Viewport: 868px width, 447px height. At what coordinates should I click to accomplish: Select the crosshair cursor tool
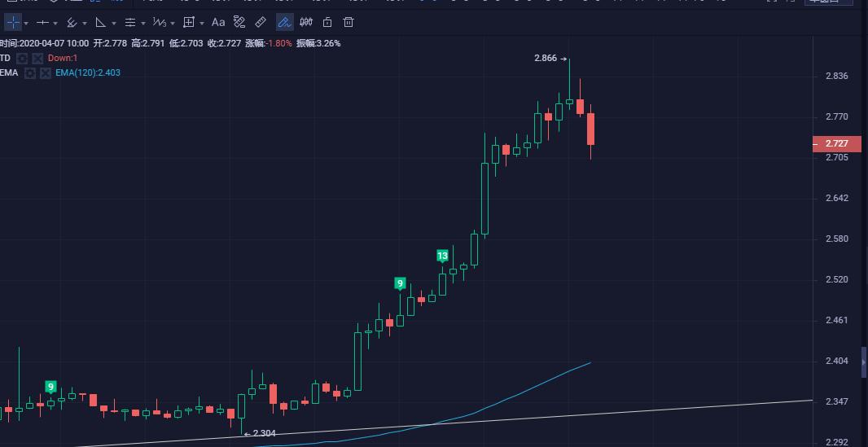pyautogui.click(x=13, y=23)
